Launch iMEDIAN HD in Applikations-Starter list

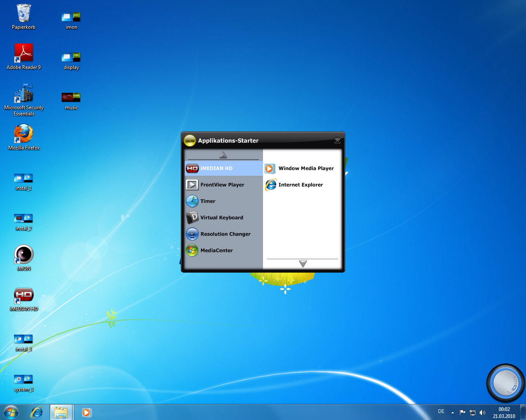click(224, 168)
